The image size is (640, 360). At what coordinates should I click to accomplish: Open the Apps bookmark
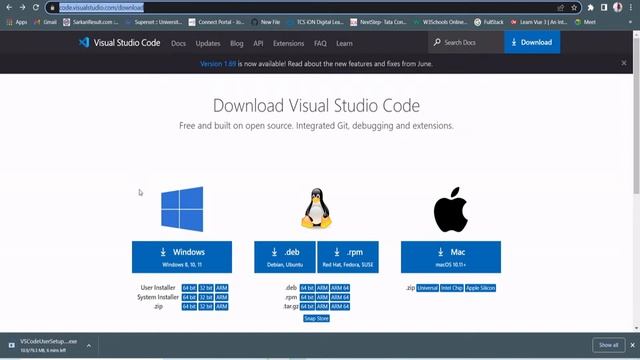click(x=17, y=22)
